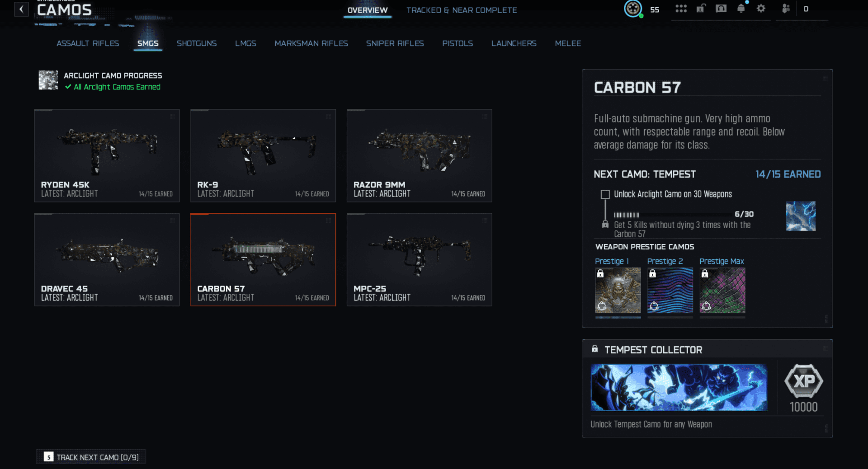The image size is (868, 469).
Task: Choose the Razor 9mm weapon card
Action: 419,155
